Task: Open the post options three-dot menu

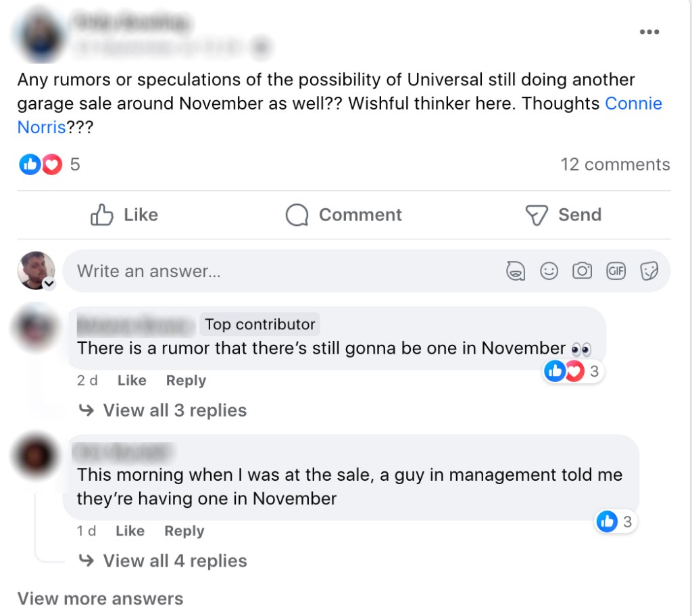Action: [649, 32]
